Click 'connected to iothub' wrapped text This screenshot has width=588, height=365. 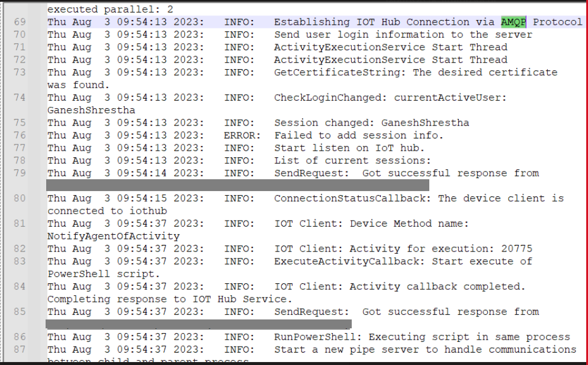click(107, 211)
